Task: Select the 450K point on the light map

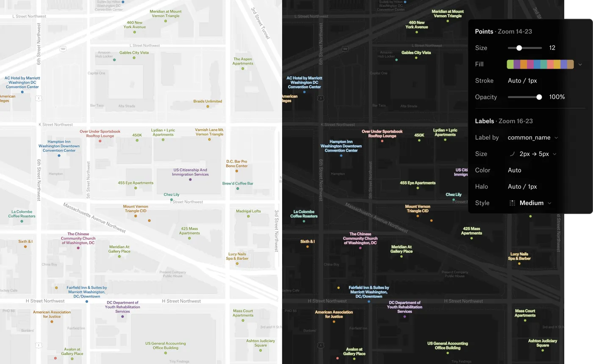Action: 137,140
